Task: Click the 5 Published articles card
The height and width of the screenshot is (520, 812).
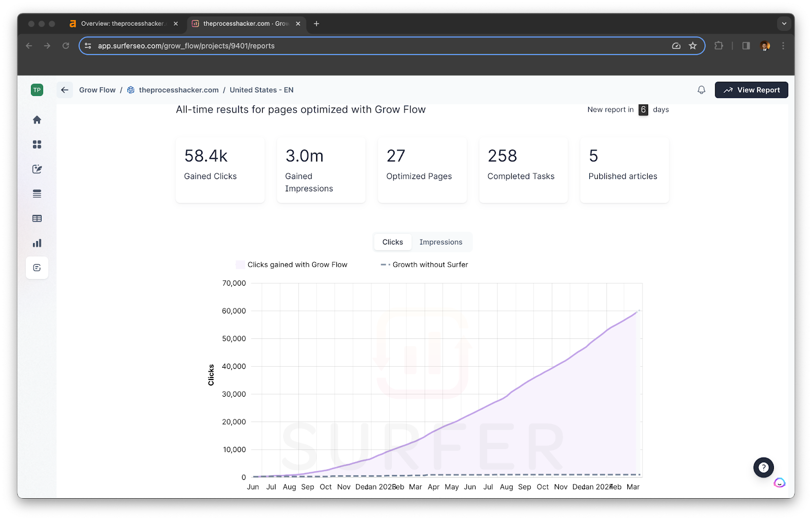Action: coord(624,170)
